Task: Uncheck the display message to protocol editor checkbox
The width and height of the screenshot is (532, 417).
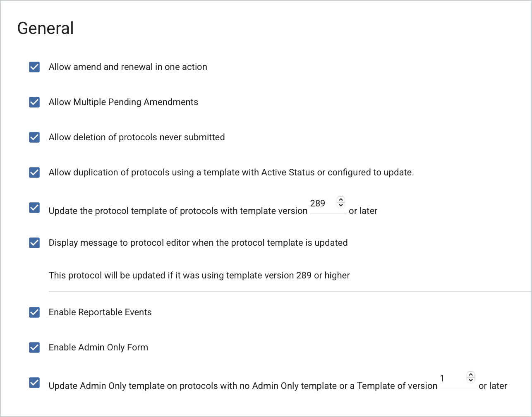Action: tap(34, 243)
